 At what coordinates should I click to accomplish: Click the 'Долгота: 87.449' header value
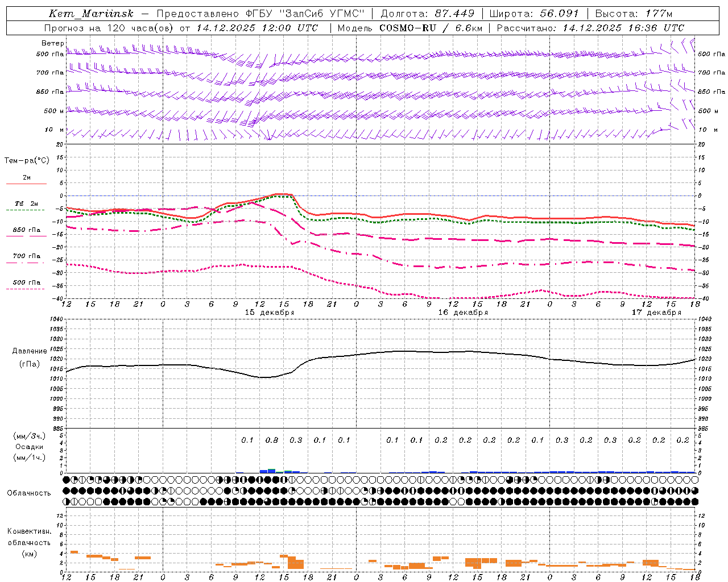coord(428,14)
